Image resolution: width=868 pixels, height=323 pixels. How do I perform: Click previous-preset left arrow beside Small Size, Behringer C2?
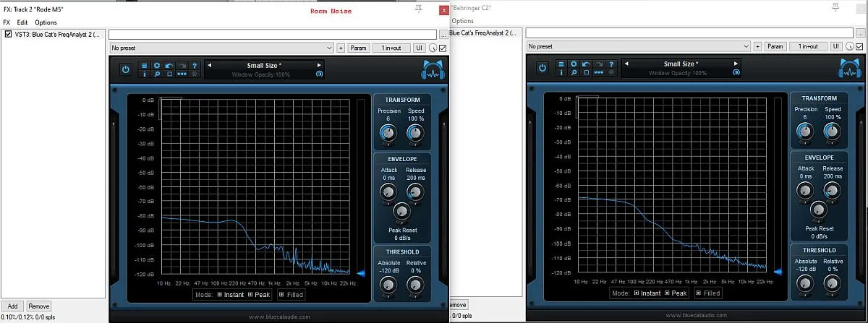(626, 64)
